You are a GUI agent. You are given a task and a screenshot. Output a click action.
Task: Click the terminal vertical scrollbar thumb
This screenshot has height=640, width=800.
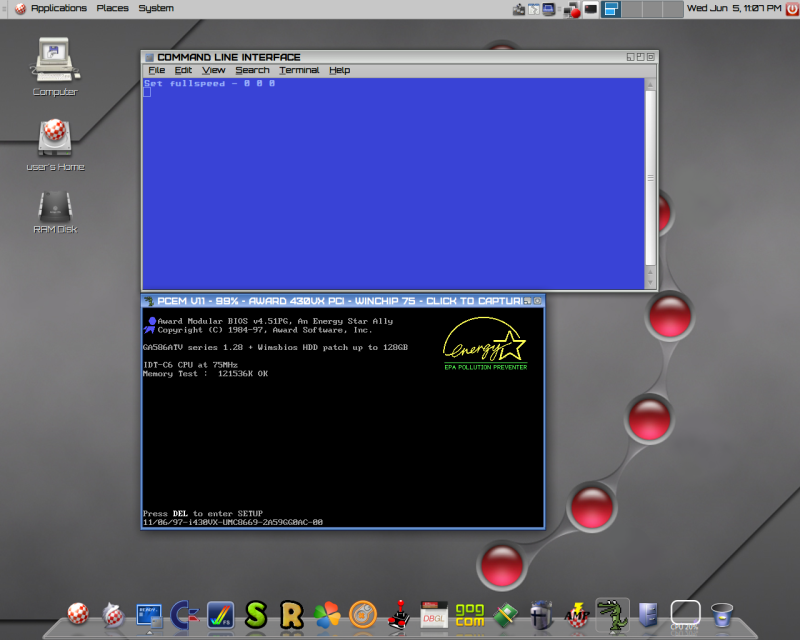(x=650, y=178)
